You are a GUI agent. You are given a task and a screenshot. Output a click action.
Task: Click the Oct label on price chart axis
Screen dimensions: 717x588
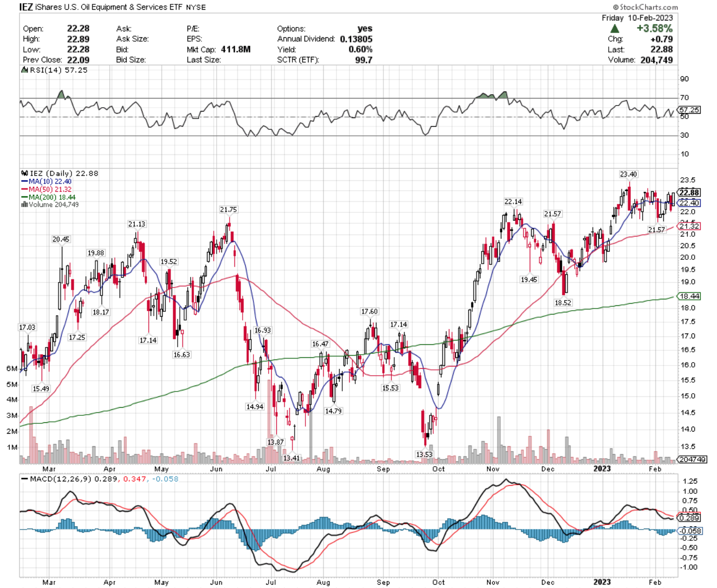(x=438, y=469)
